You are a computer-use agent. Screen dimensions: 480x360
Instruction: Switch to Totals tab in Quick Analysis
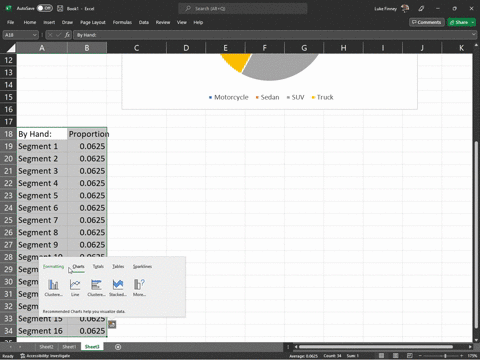[x=98, y=267]
